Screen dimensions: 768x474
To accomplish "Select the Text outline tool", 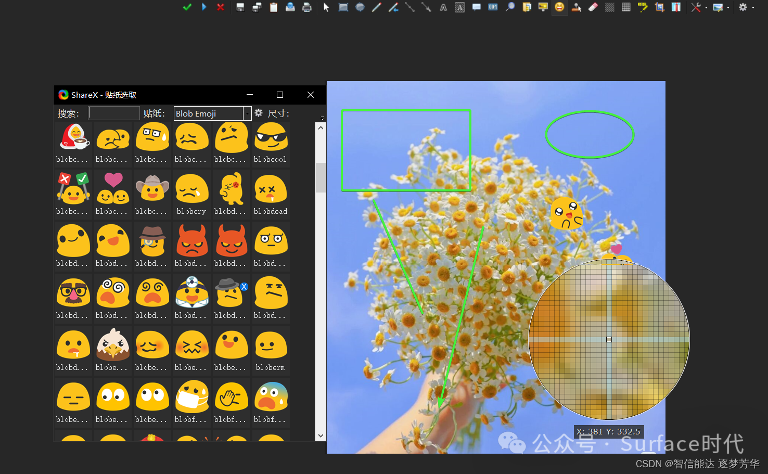I will pos(443,7).
